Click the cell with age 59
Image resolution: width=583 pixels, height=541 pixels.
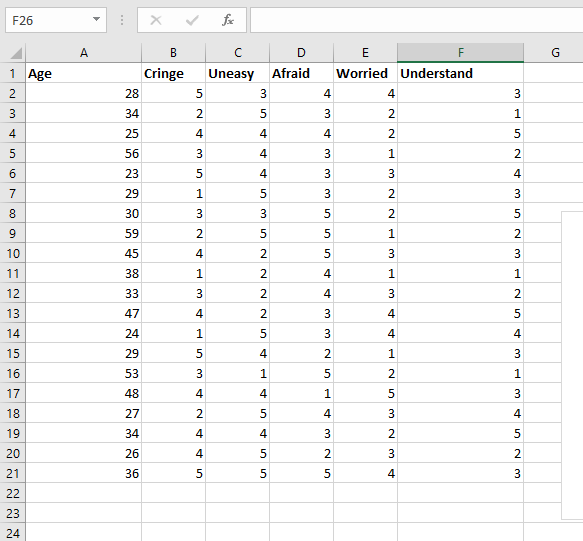pos(84,234)
